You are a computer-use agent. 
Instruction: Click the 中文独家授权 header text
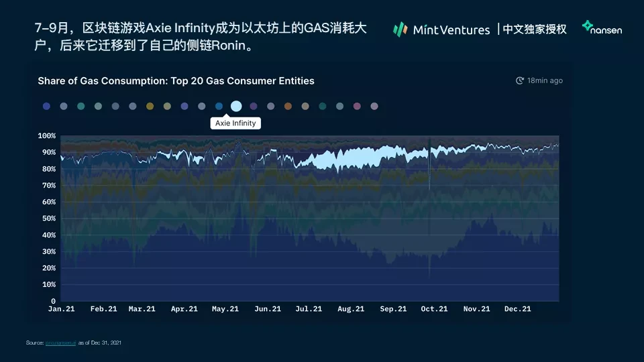tap(535, 29)
